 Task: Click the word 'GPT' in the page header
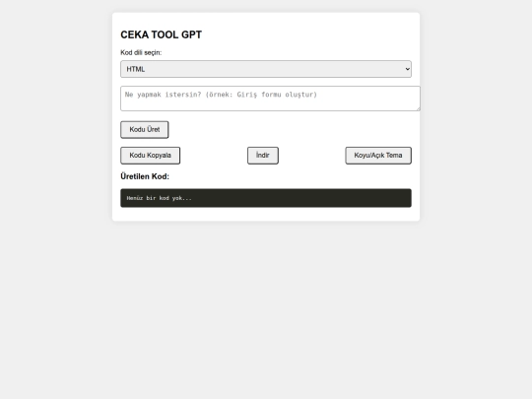coord(192,34)
